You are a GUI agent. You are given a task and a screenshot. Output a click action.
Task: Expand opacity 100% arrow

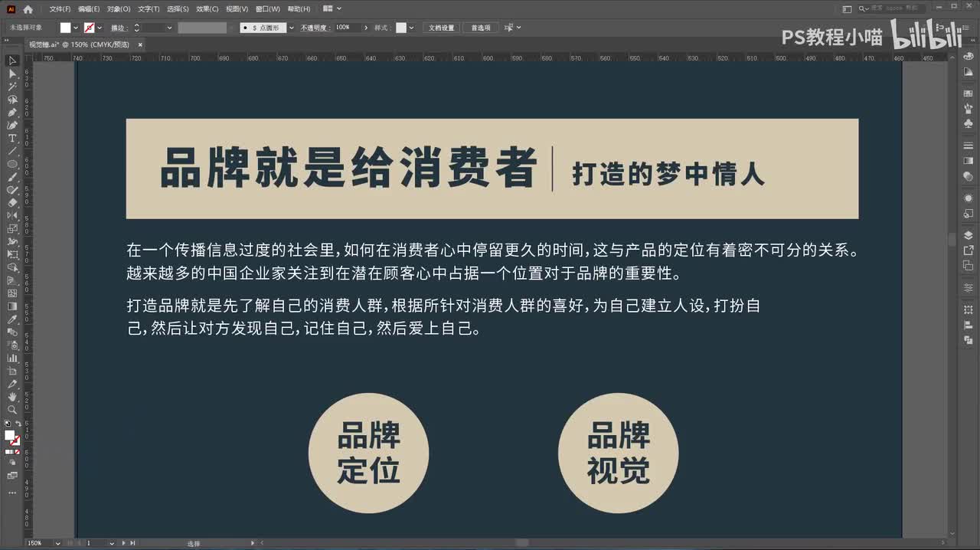coord(365,28)
